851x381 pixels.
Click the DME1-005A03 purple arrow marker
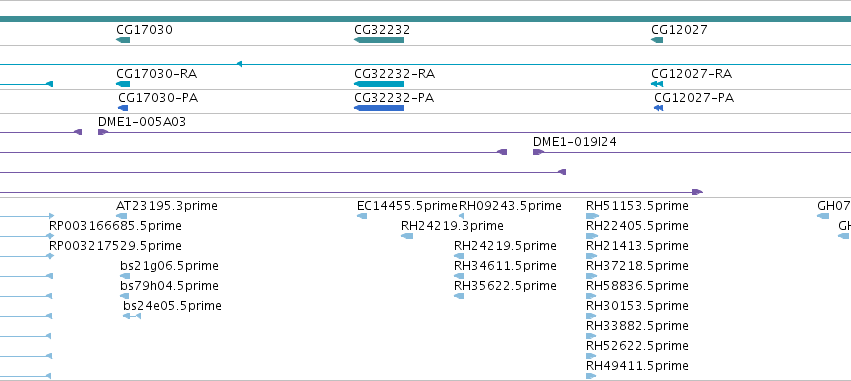point(103,132)
